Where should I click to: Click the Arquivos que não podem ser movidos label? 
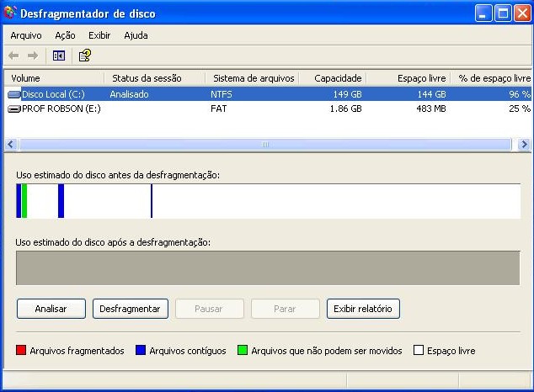327,351
